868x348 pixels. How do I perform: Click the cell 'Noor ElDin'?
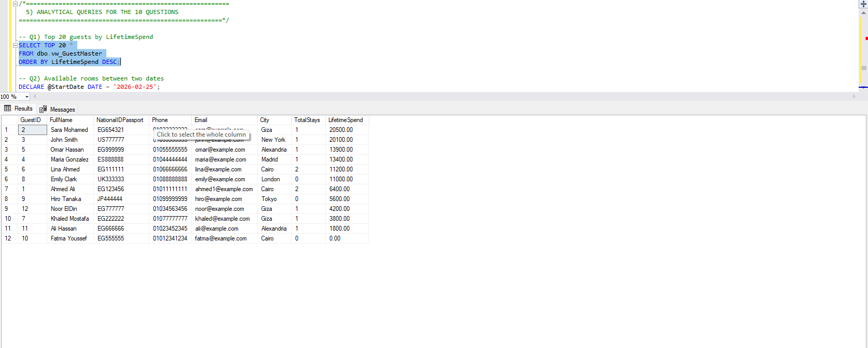tap(70, 209)
